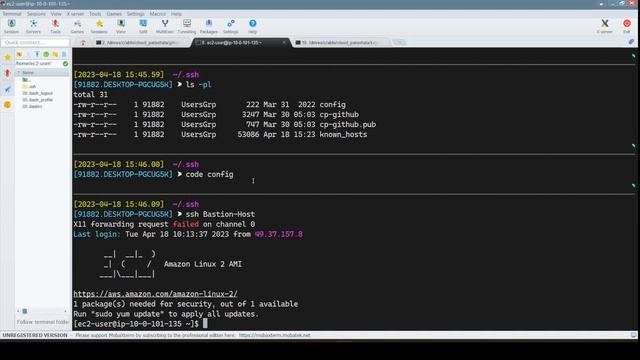Click the green refresh icon in SFTP toolbar

pyautogui.click(x=46, y=54)
